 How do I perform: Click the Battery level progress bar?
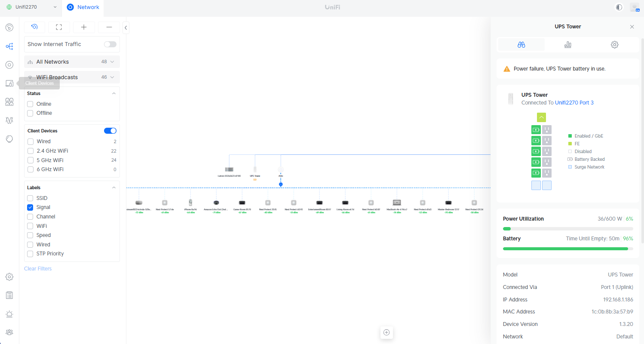click(x=567, y=249)
